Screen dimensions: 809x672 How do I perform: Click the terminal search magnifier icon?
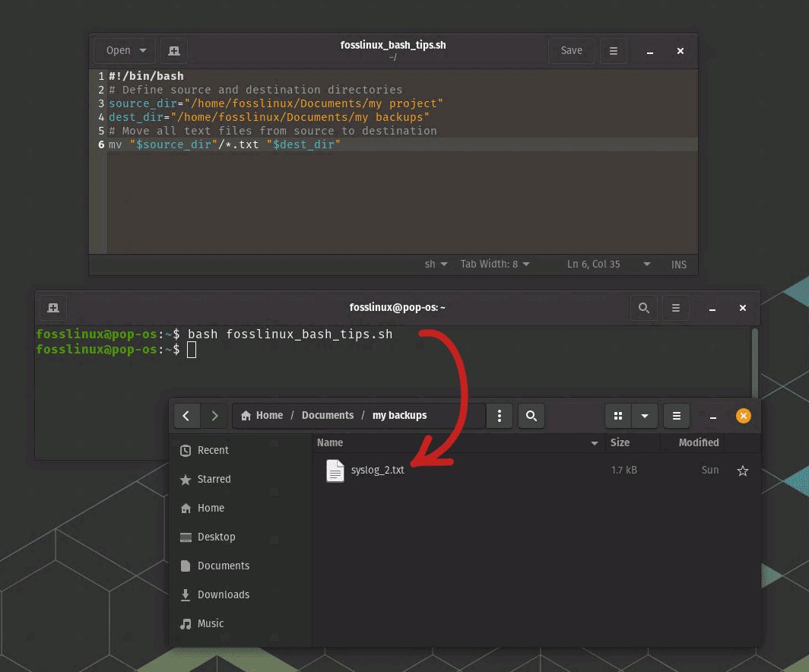point(644,308)
